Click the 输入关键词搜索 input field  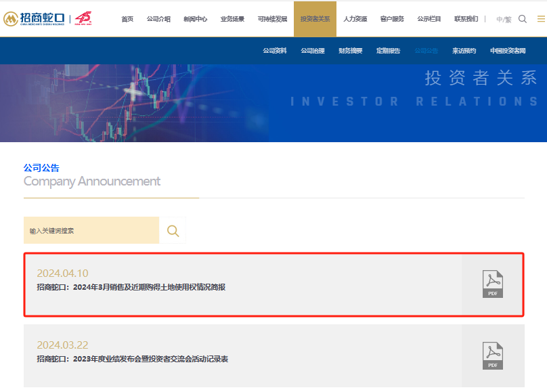[x=91, y=230]
